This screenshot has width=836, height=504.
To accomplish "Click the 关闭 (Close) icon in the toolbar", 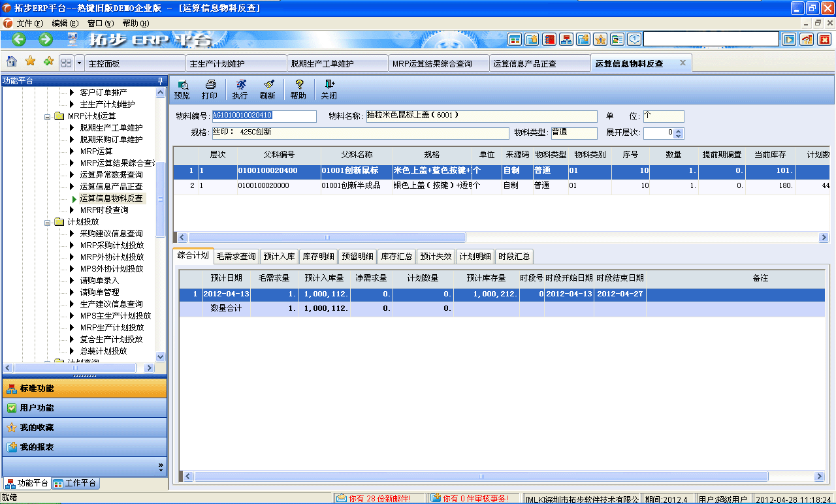I will (329, 88).
